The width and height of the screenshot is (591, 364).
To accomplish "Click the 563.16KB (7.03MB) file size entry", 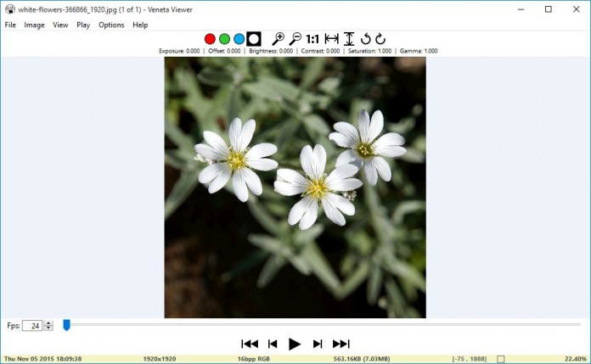I will pos(362,359).
